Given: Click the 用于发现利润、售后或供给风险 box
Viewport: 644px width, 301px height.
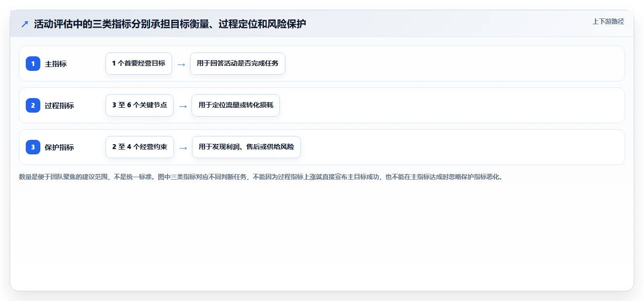Looking at the screenshot, I should pos(246,147).
